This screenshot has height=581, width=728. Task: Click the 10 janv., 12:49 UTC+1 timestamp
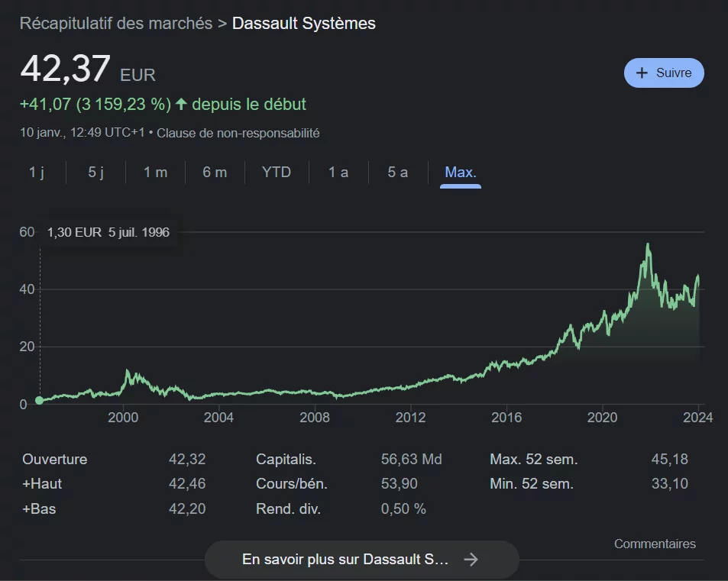83,133
